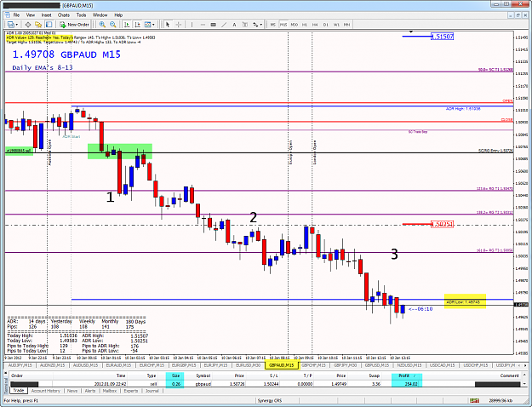Image resolution: width=532 pixels, height=407 pixels.
Task: Switch chart to MN timeframe
Action: [x=346, y=25]
